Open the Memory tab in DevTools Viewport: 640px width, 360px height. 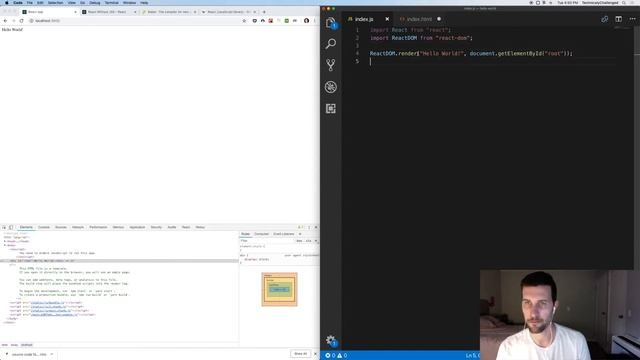pos(118,227)
